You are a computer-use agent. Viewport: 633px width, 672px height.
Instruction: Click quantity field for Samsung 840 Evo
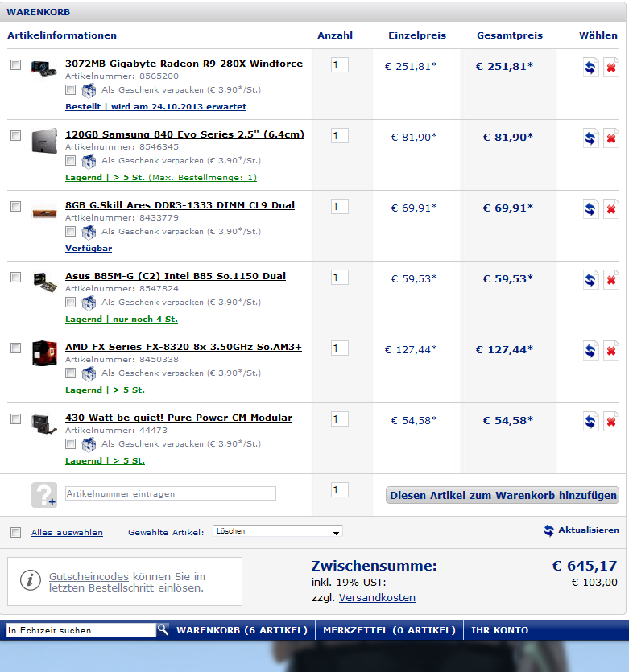[340, 136]
